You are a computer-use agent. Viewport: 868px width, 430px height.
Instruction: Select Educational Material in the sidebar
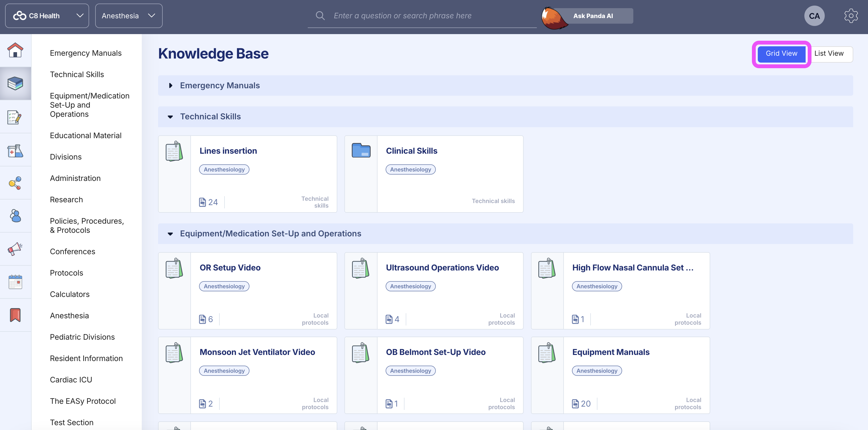[x=86, y=135]
